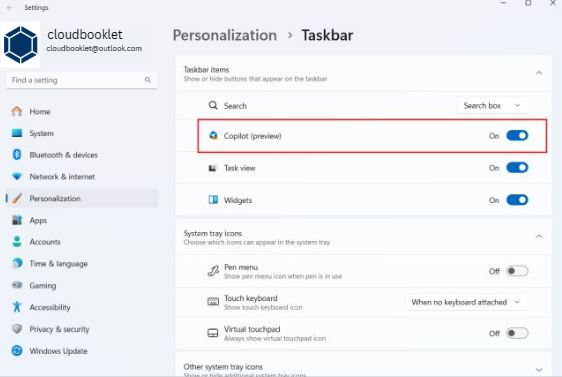The height and width of the screenshot is (377, 562).
Task: Click the Privacy & security shield icon
Action: click(x=16, y=329)
